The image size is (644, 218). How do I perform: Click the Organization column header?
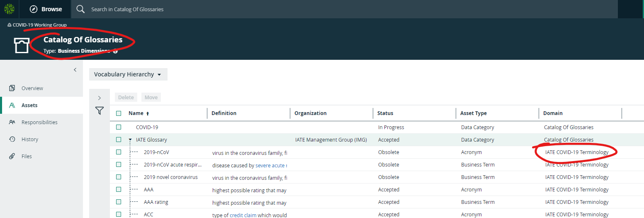(311, 113)
